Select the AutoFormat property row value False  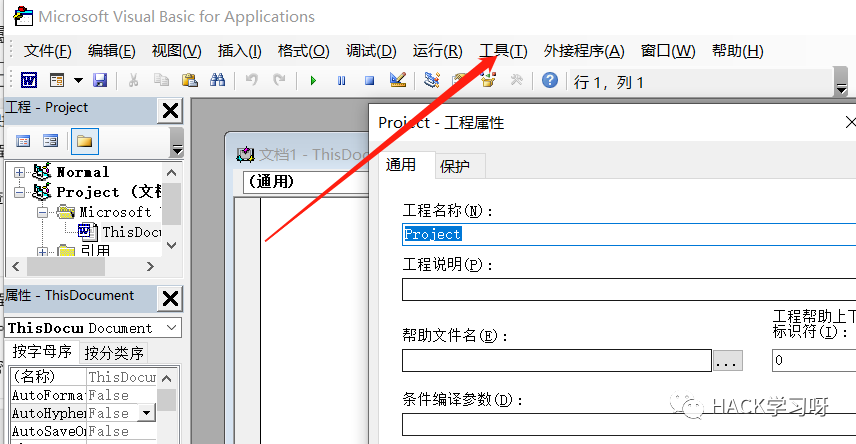[122, 395]
